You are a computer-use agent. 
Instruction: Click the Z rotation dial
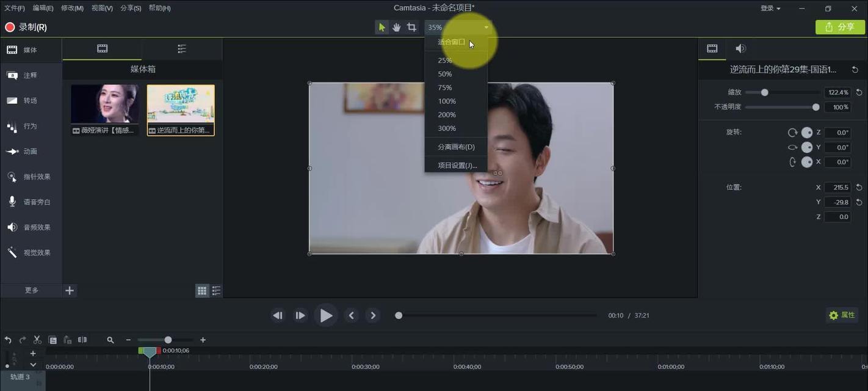(x=807, y=133)
